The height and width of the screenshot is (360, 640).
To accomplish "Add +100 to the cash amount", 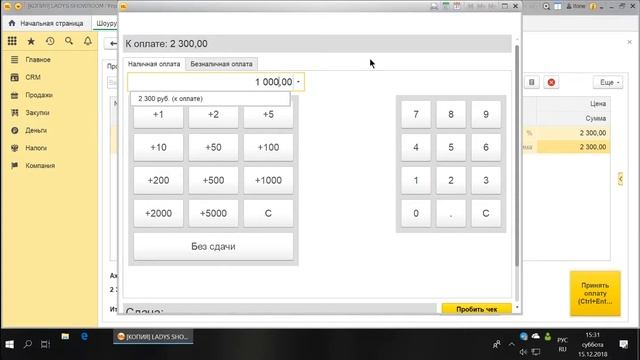I will (268, 147).
